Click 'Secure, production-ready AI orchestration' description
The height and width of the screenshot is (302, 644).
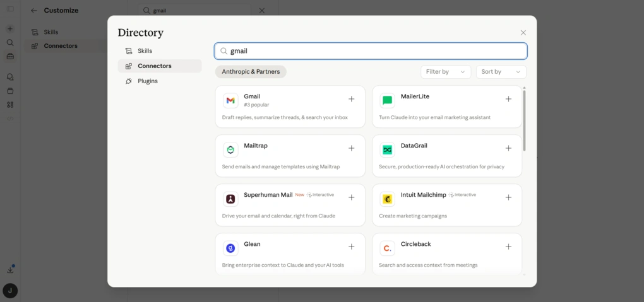(x=441, y=166)
